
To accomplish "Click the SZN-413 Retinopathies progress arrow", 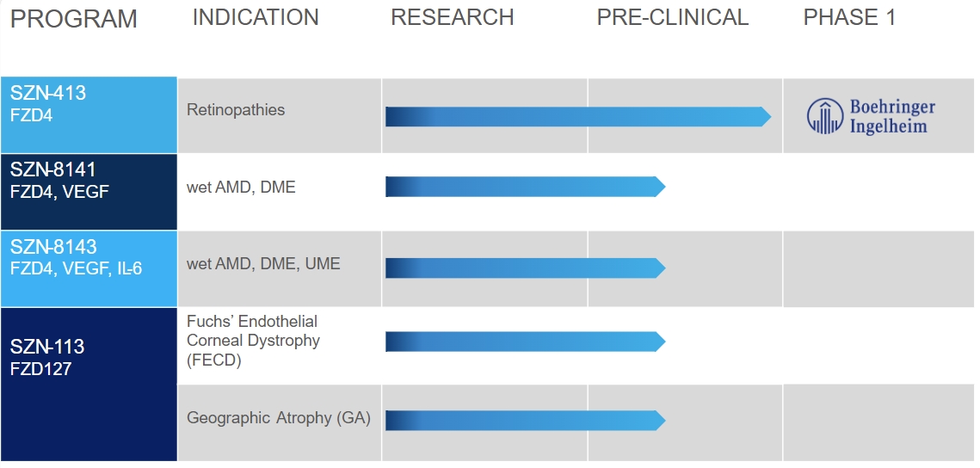I will (577, 117).
